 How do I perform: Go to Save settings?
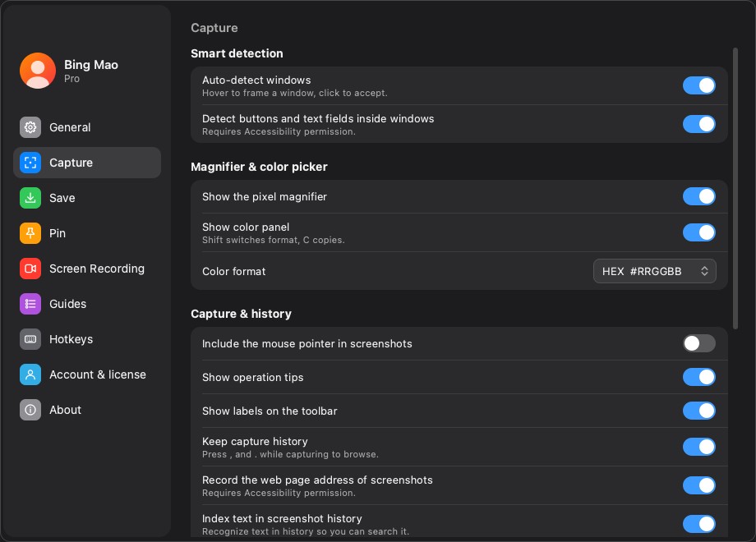(87, 198)
